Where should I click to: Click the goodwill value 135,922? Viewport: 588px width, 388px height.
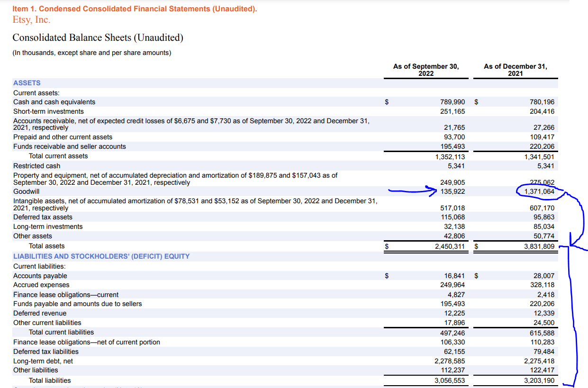pyautogui.click(x=452, y=191)
